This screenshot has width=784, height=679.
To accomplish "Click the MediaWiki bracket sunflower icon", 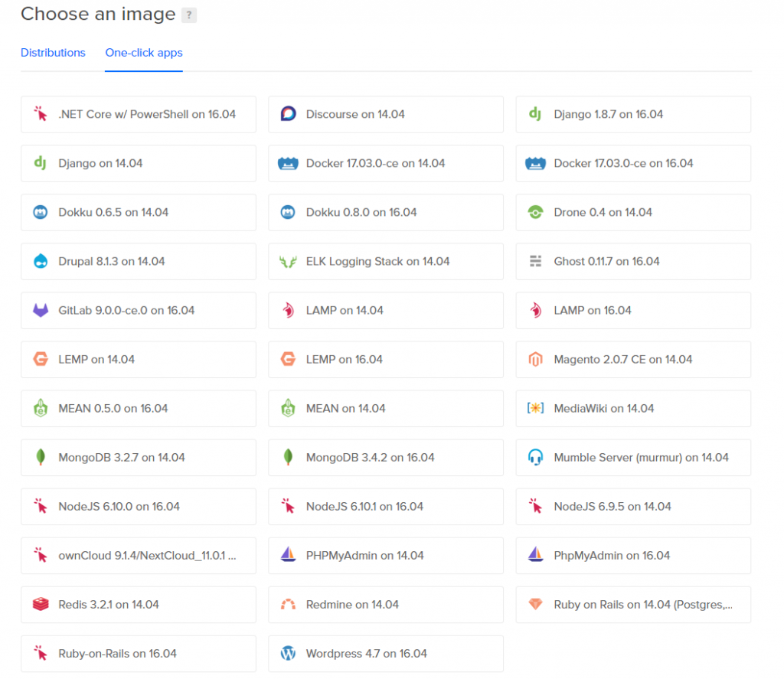I will tap(535, 408).
